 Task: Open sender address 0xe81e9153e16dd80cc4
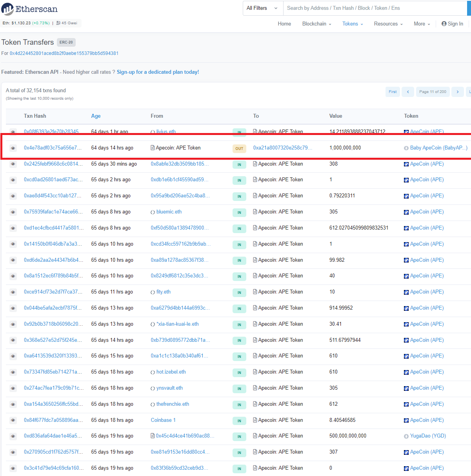click(x=180, y=452)
